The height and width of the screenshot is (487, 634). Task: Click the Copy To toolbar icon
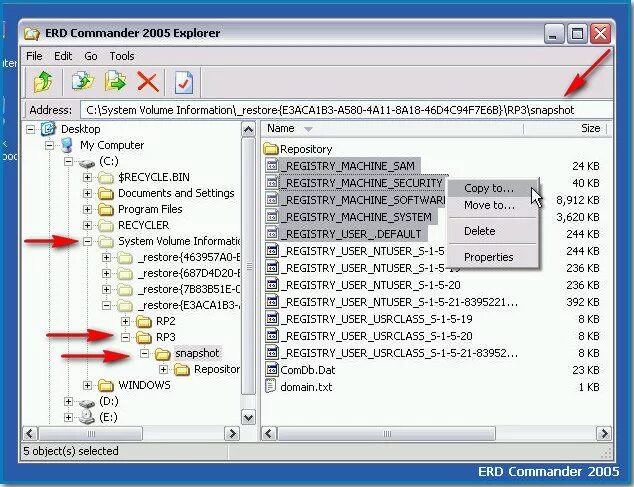(82, 81)
